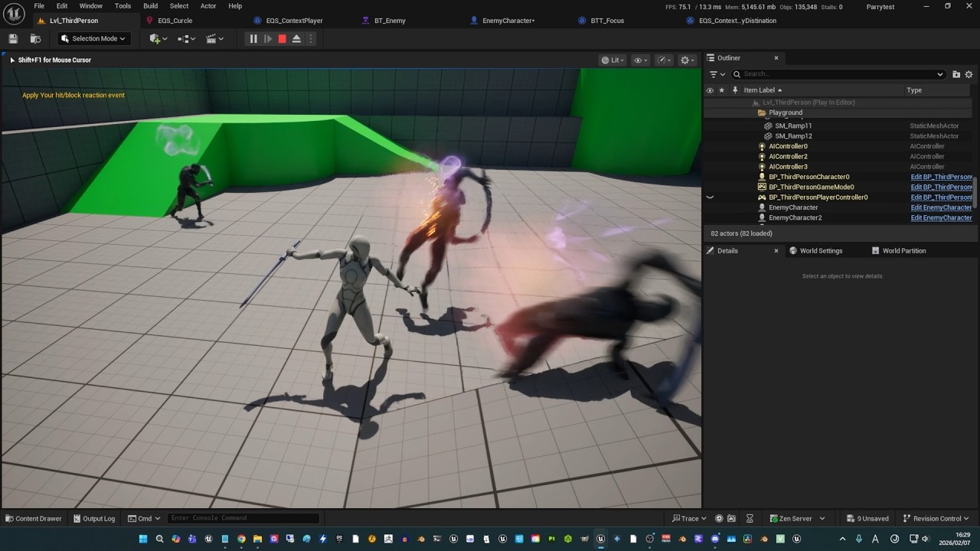
Task: Open the Actor menu
Action: click(x=208, y=6)
